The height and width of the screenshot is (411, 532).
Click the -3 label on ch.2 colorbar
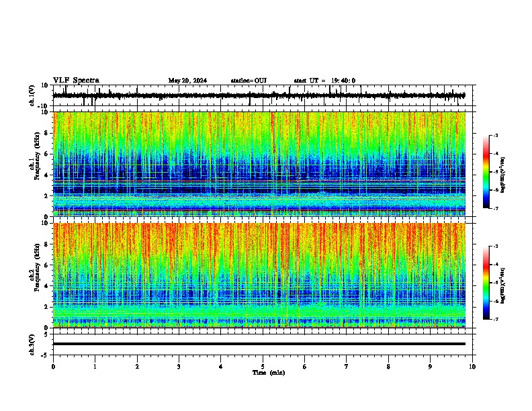click(x=496, y=246)
